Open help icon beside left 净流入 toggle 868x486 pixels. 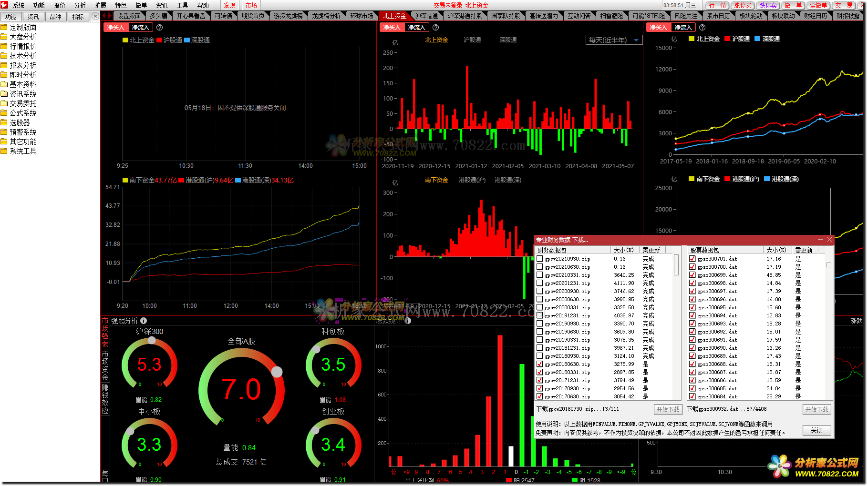160,28
